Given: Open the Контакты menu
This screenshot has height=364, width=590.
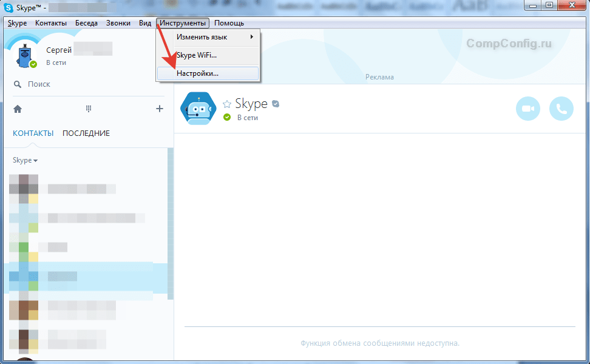Looking at the screenshot, I should click(x=51, y=23).
